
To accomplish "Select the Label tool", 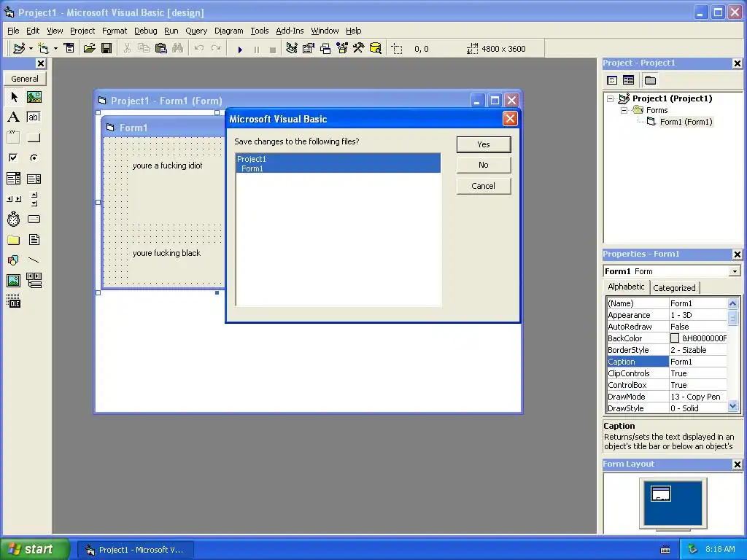I will pos(14,117).
